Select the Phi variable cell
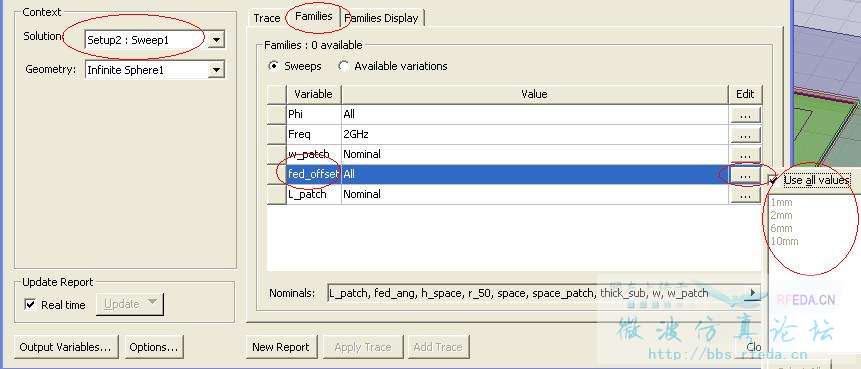This screenshot has width=861, height=369. click(314, 114)
